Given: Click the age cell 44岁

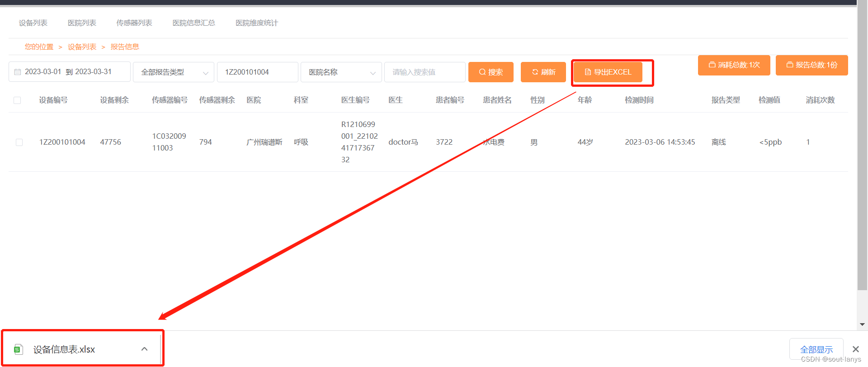Looking at the screenshot, I should 585,142.
